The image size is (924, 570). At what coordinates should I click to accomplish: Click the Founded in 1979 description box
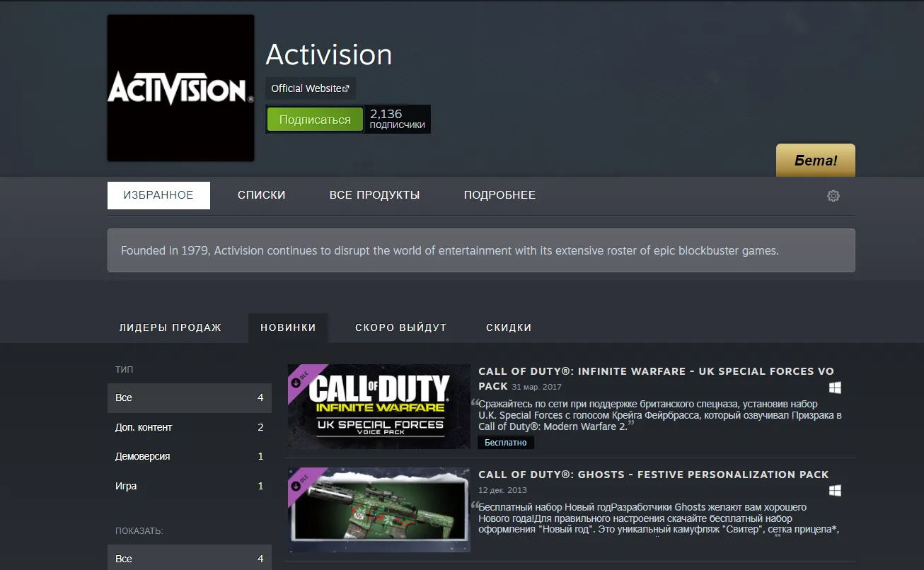pyautogui.click(x=481, y=250)
